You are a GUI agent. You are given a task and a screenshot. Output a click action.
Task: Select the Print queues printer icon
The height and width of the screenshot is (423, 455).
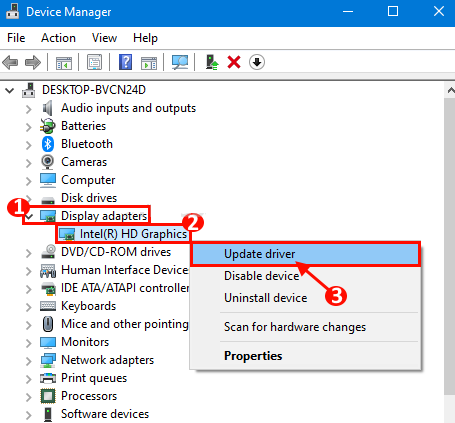pos(48,378)
